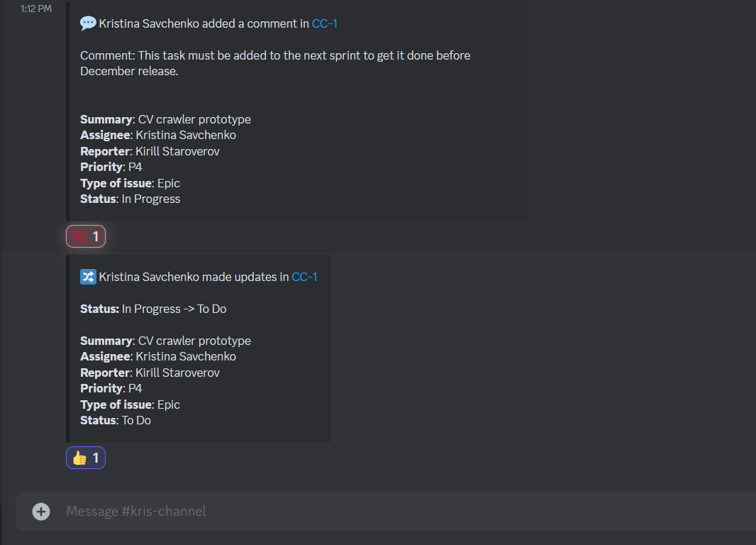Click the 'Kristina Savchenko added a comment in' title
Screen dimensions: 756x545
tap(204, 23)
